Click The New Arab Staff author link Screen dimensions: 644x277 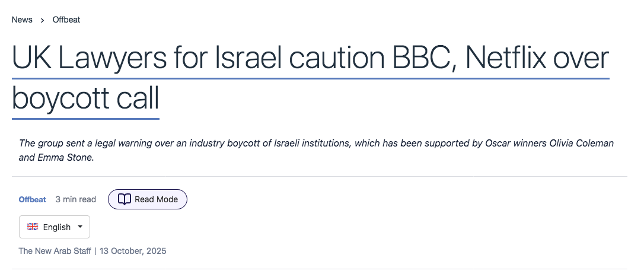point(55,251)
